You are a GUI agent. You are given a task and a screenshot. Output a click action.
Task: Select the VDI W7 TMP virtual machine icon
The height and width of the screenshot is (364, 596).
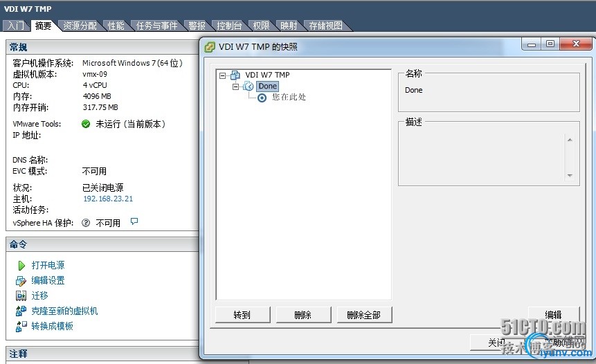point(235,75)
